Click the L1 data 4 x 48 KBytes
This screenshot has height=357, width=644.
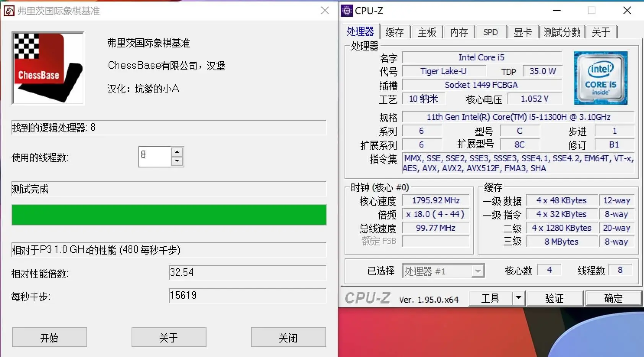pos(561,201)
